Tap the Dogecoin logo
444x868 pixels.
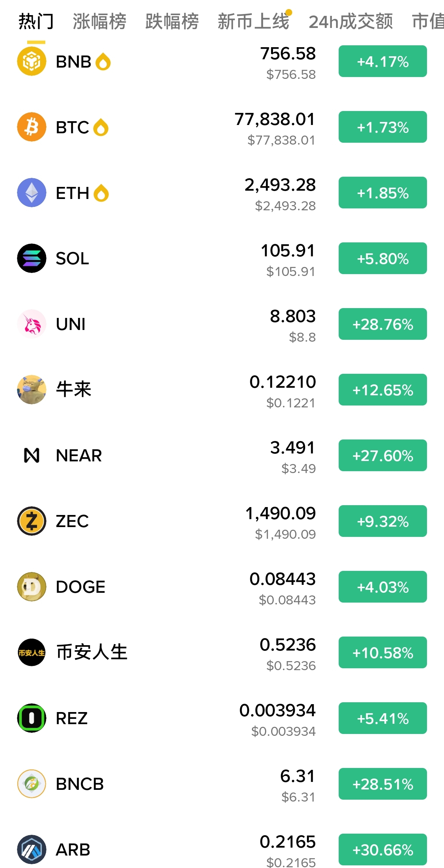(32, 587)
